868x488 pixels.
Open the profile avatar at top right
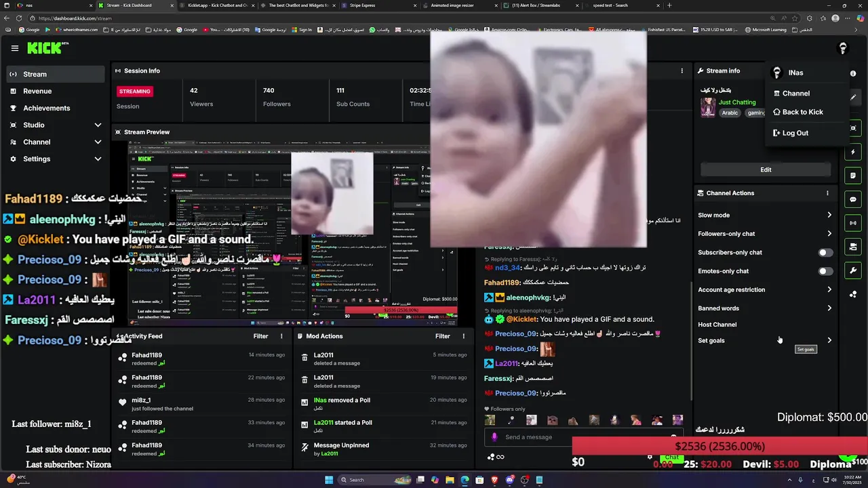[843, 48]
